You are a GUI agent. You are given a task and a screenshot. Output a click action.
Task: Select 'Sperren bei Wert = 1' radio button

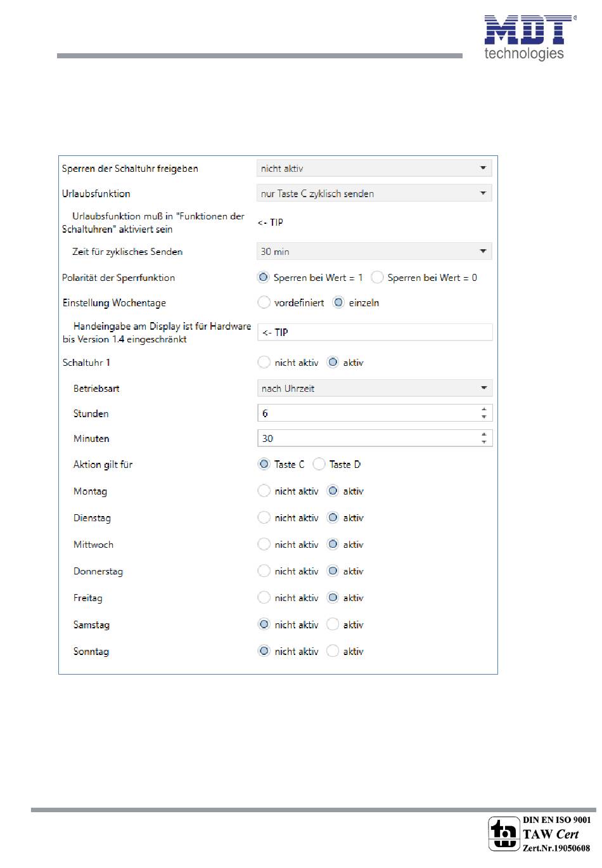[x=264, y=277]
